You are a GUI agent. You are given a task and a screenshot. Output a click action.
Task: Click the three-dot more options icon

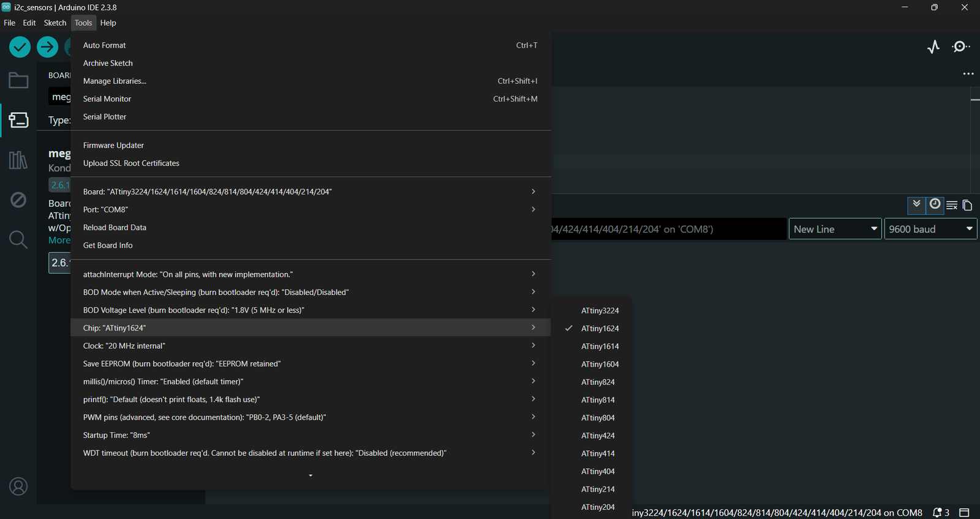(968, 73)
